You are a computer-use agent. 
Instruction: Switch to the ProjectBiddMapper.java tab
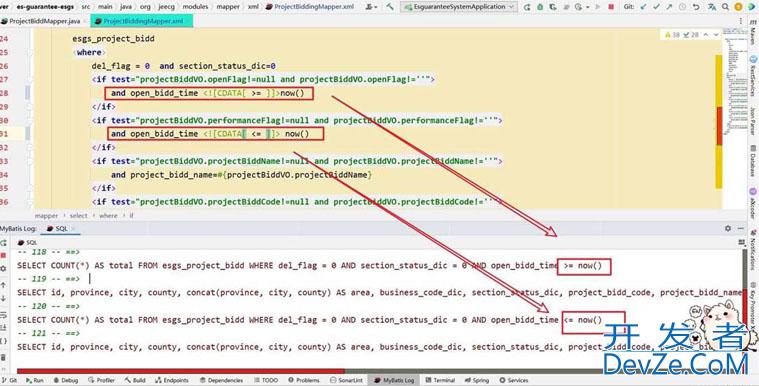click(41, 21)
